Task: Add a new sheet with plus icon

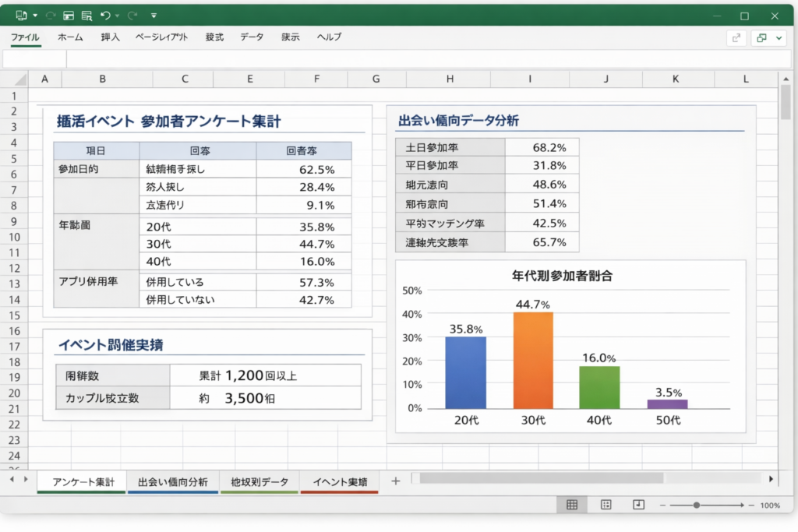Action: [x=395, y=481]
